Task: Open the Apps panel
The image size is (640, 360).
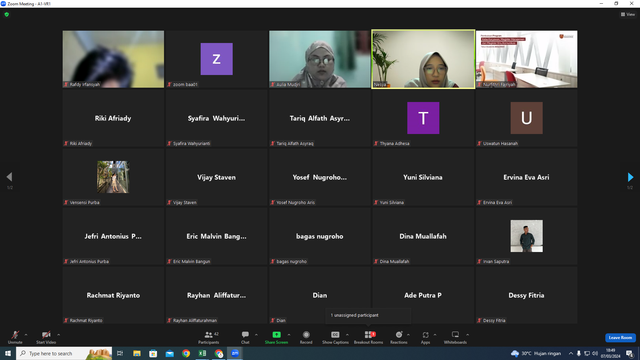Action: [x=425, y=337]
